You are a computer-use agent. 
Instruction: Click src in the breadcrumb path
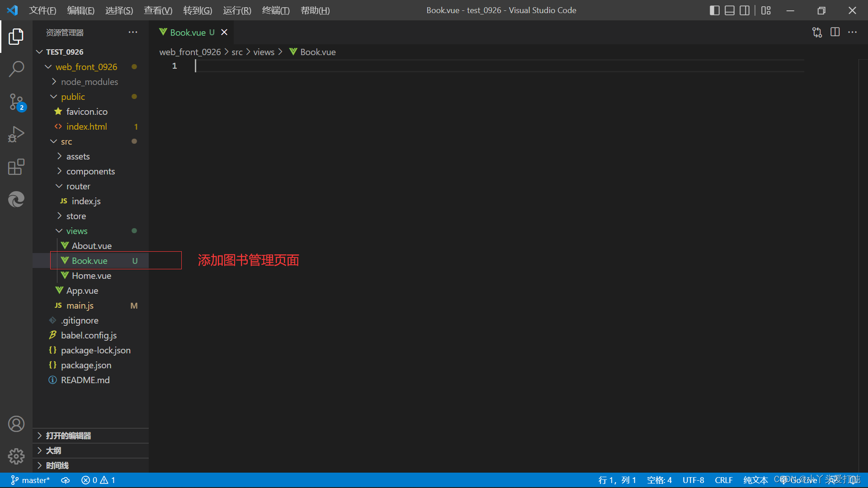[237, 52]
